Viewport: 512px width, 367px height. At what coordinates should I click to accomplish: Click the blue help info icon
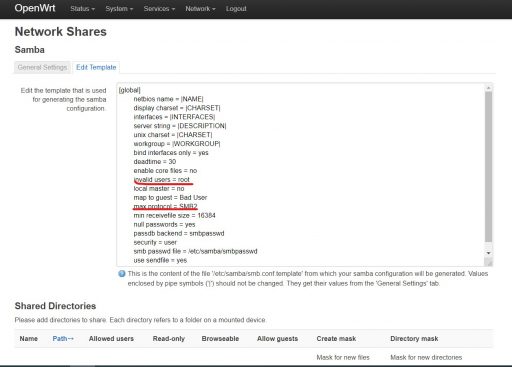[122, 274]
